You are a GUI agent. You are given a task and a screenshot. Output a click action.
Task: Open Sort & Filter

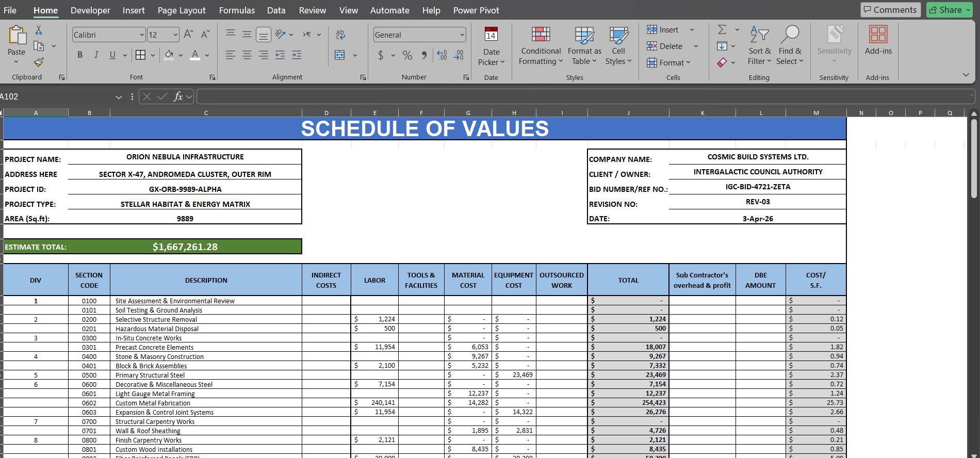760,46
